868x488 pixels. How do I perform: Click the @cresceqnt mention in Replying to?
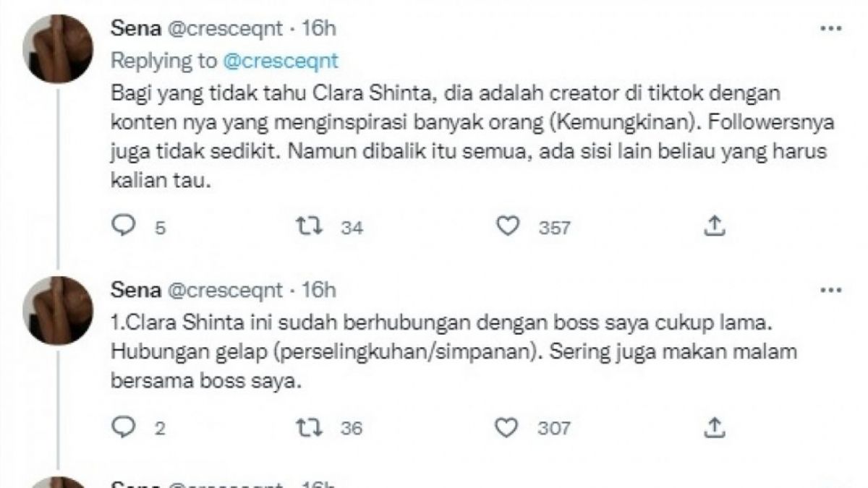pos(282,61)
